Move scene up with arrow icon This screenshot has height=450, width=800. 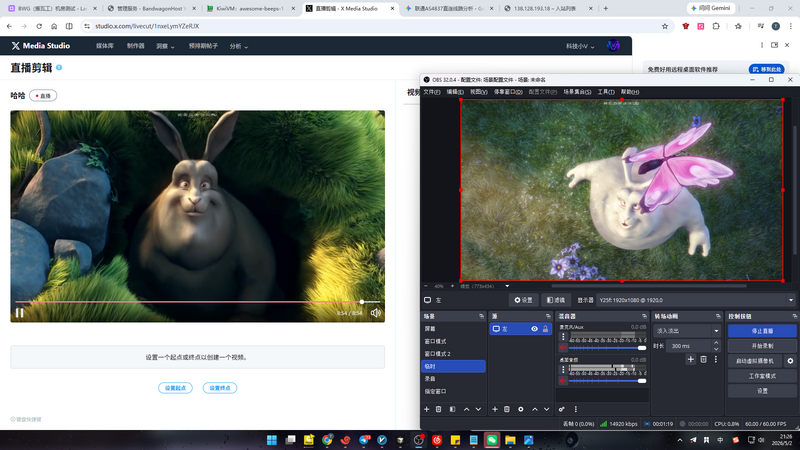click(x=466, y=409)
